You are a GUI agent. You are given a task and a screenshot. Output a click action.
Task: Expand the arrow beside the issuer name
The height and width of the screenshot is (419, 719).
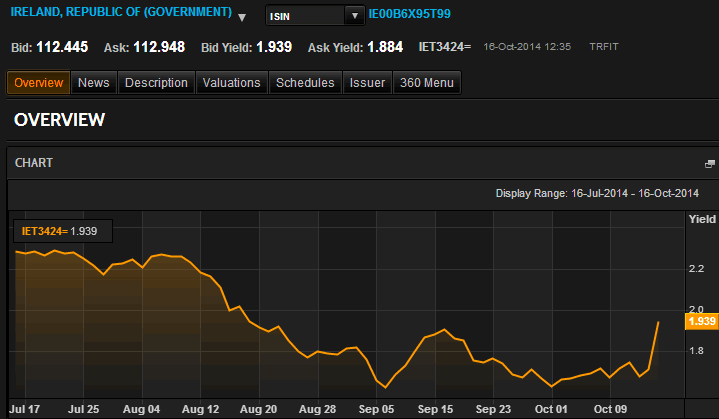point(241,17)
